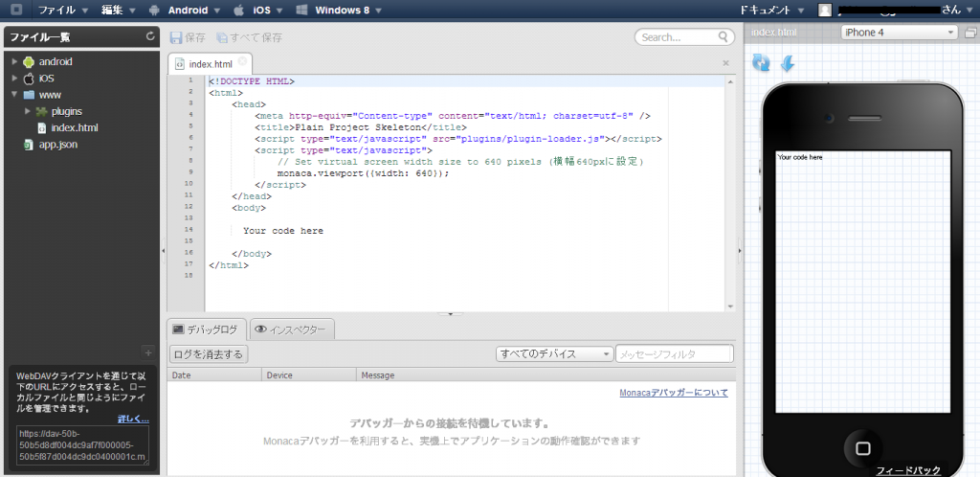Expand the iOS folder
The height and width of the screenshot is (477, 980).
[x=14, y=79]
